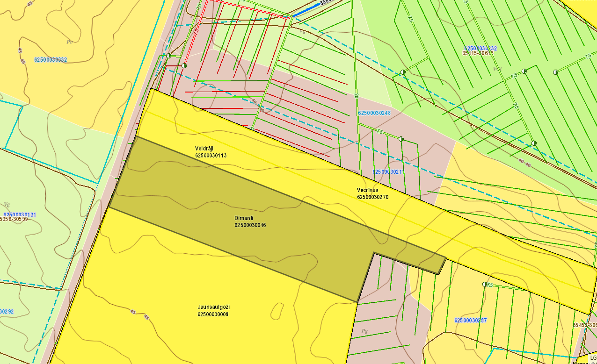Click the Jaunsaulgoži parcel name label
Image resolution: width=597 pixels, height=364 pixels.
214,307
